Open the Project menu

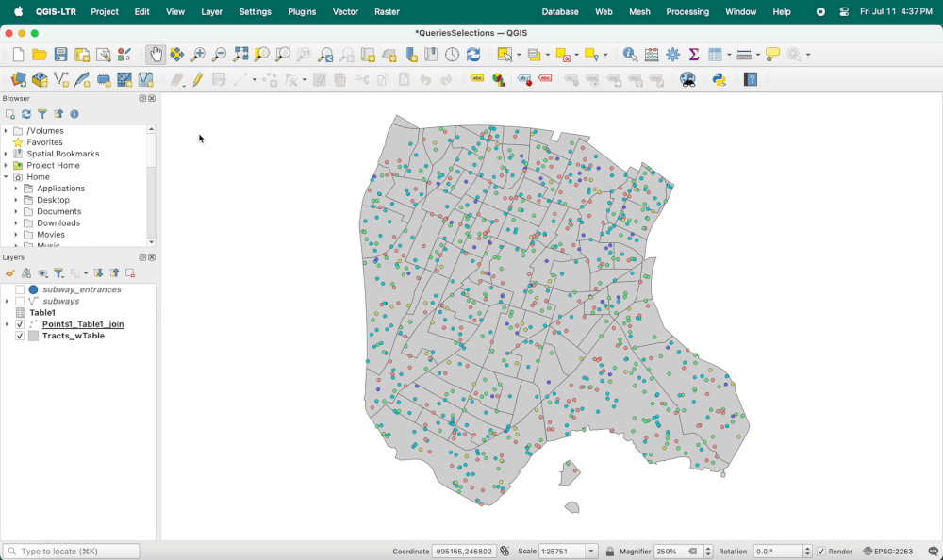click(105, 11)
